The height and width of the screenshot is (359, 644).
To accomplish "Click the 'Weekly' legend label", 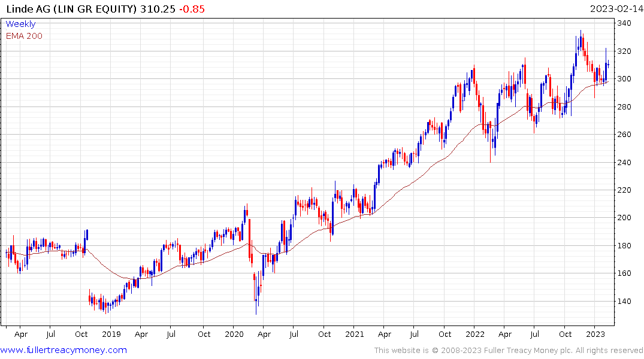I will pos(20,24).
